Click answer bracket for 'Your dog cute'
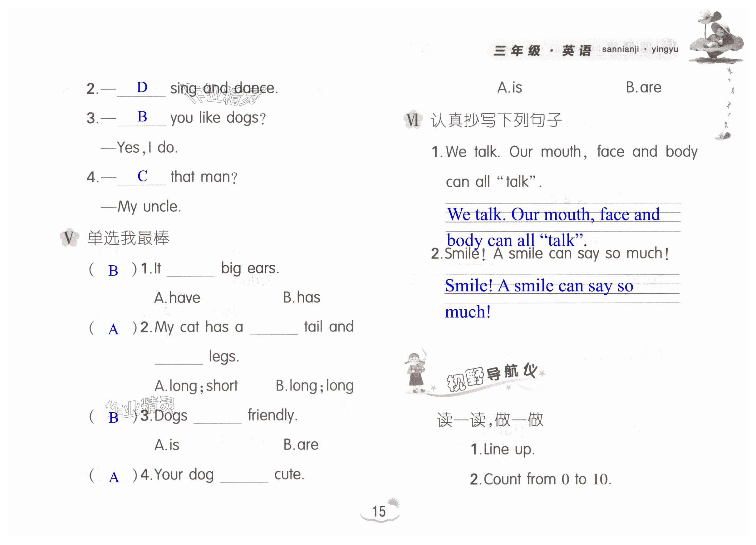 pos(114,477)
